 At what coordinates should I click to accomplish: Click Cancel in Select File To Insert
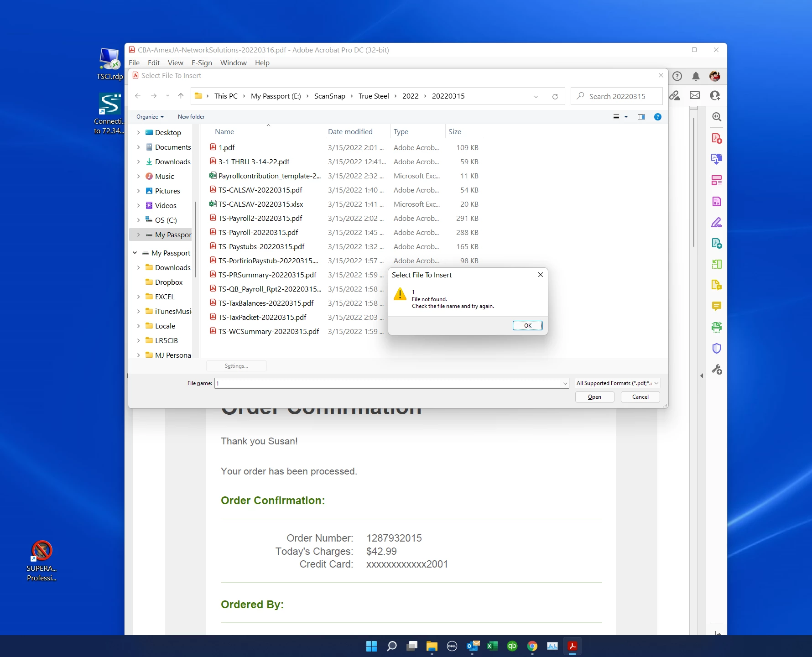coord(640,397)
